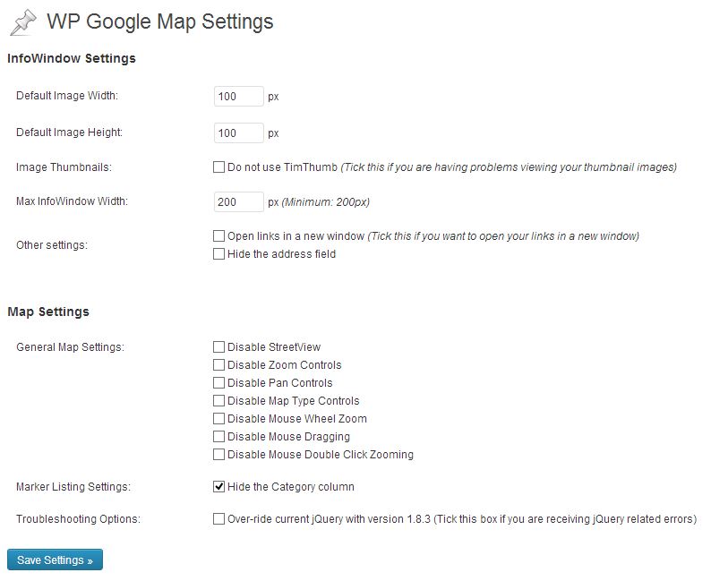Enable Open links in a new window
This screenshot has width=728, height=581.
click(218, 236)
